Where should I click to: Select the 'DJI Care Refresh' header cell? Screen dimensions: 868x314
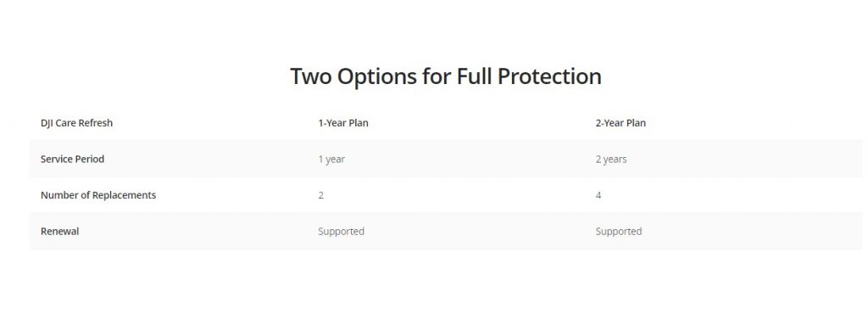[x=76, y=123]
